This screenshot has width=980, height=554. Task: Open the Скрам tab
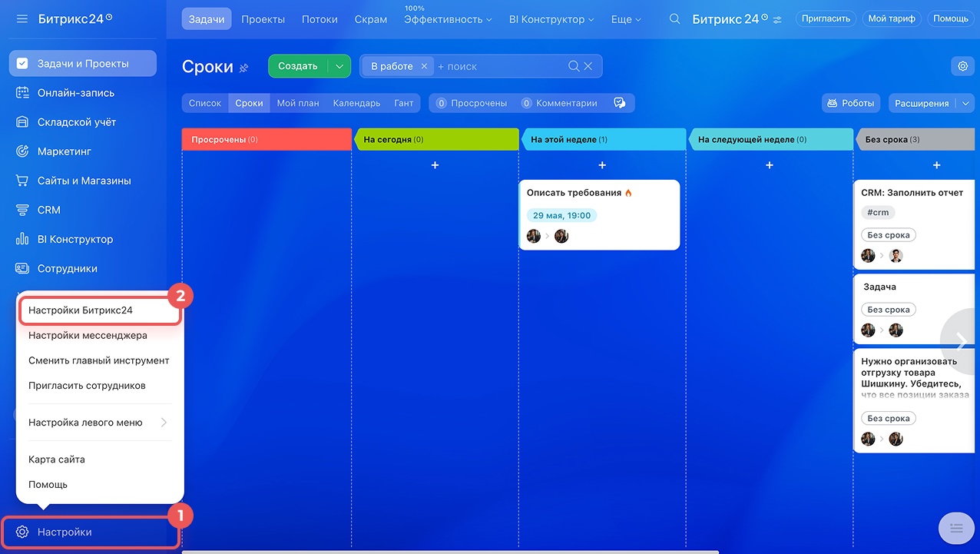371,19
